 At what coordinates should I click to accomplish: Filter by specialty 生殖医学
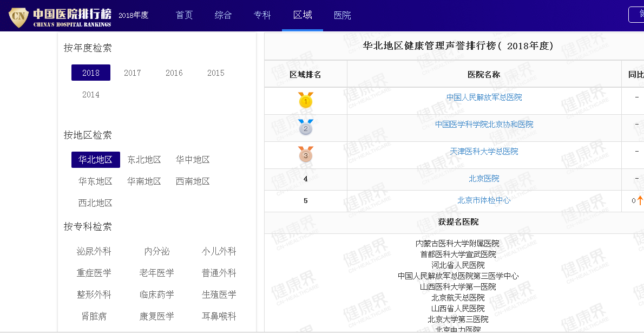[219, 295]
